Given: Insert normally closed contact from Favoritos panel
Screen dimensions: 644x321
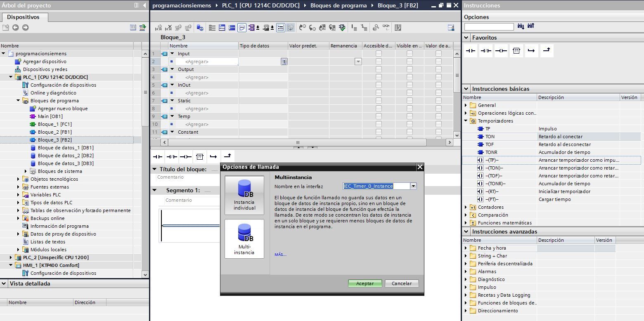Looking at the screenshot, I should (x=486, y=51).
